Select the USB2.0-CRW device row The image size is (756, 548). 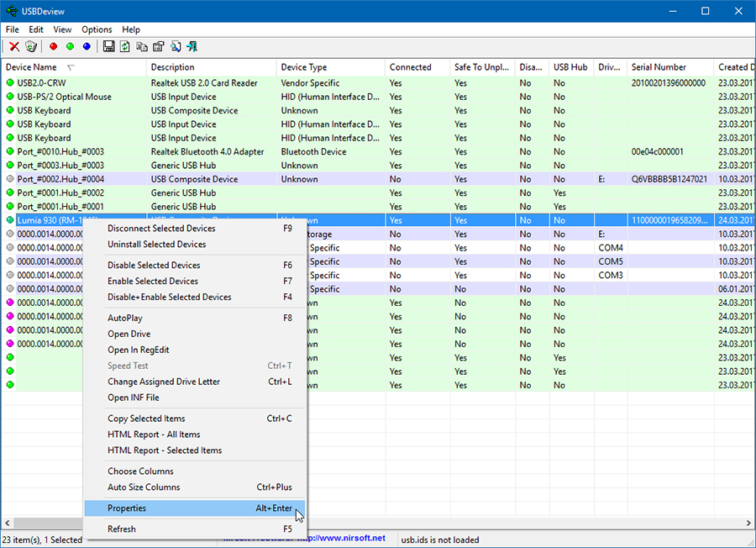click(378, 83)
